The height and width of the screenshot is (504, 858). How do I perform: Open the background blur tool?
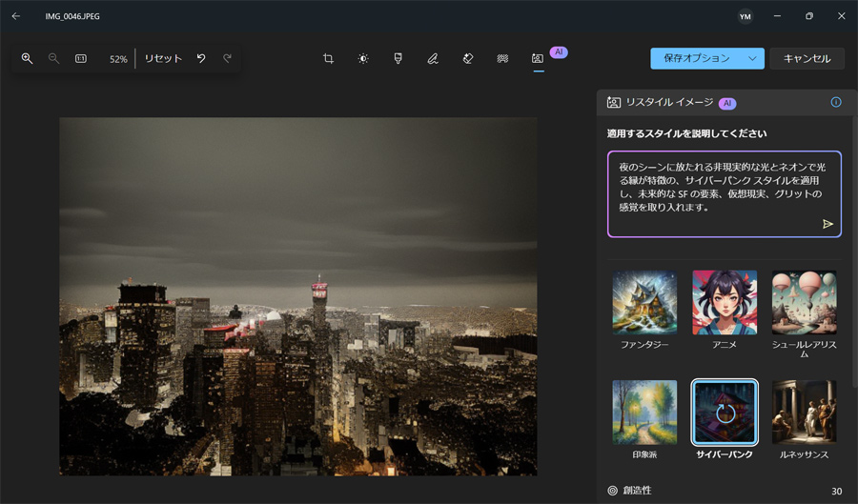tap(502, 58)
